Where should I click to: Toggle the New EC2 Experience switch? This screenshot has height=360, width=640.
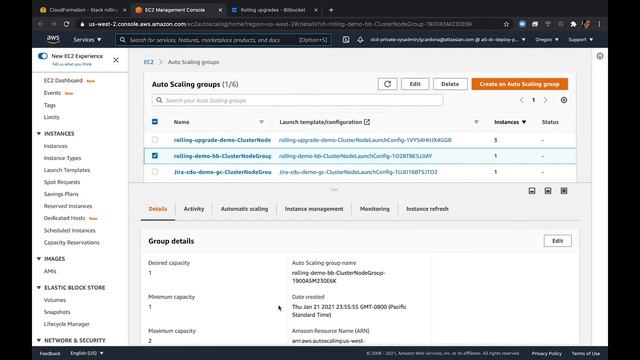(x=42, y=56)
